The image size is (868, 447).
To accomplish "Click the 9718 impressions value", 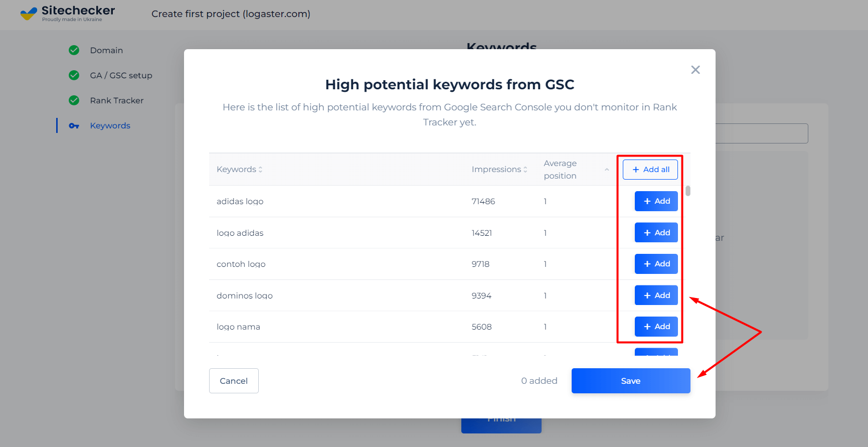I will click(480, 264).
